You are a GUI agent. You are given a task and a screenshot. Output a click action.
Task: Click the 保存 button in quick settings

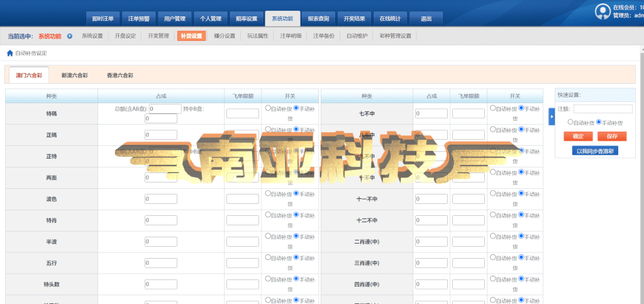coord(612,137)
